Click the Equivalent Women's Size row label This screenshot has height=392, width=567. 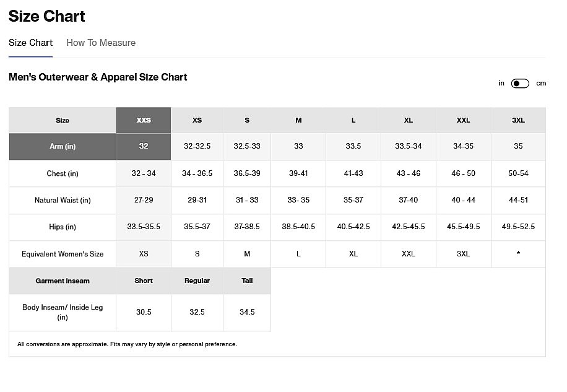[x=63, y=254]
